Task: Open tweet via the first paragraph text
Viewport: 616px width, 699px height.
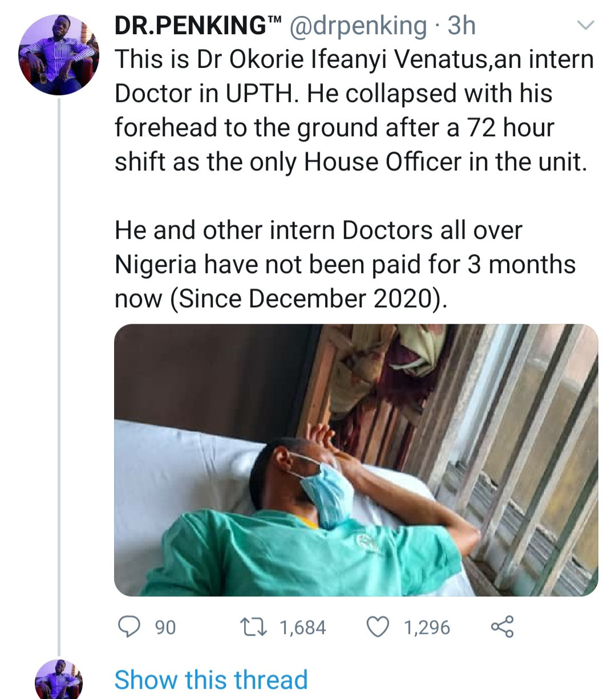Action: (x=354, y=111)
